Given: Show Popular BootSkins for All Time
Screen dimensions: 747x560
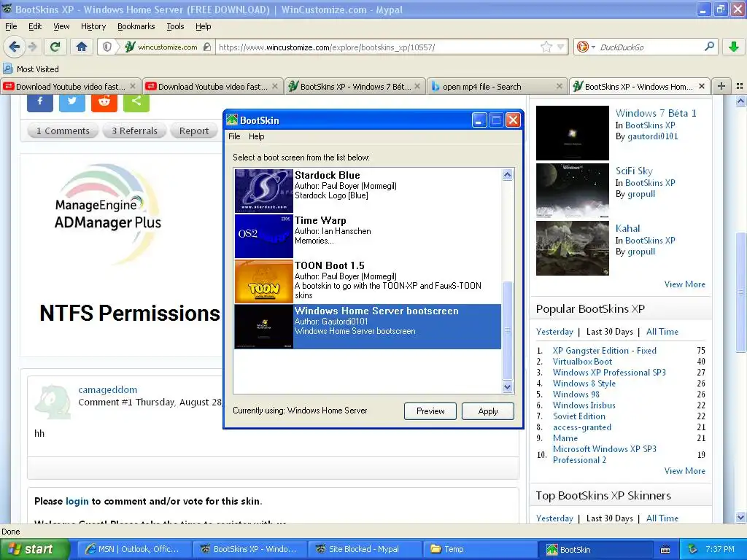Looking at the screenshot, I should tap(662, 332).
